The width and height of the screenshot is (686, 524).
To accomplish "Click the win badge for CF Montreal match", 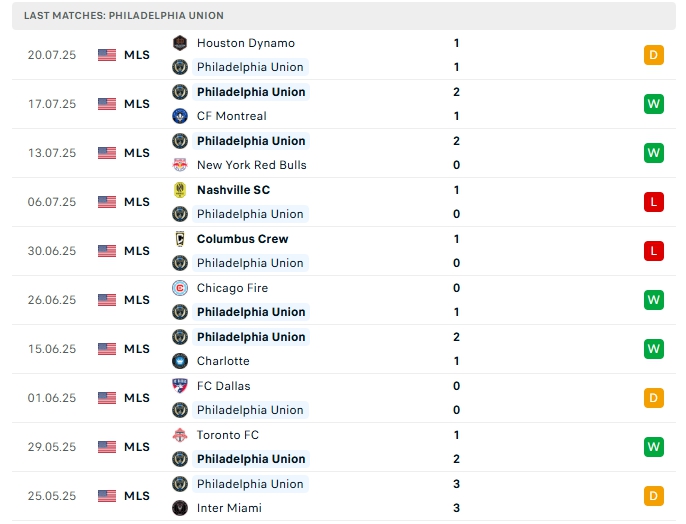I will click(x=654, y=104).
